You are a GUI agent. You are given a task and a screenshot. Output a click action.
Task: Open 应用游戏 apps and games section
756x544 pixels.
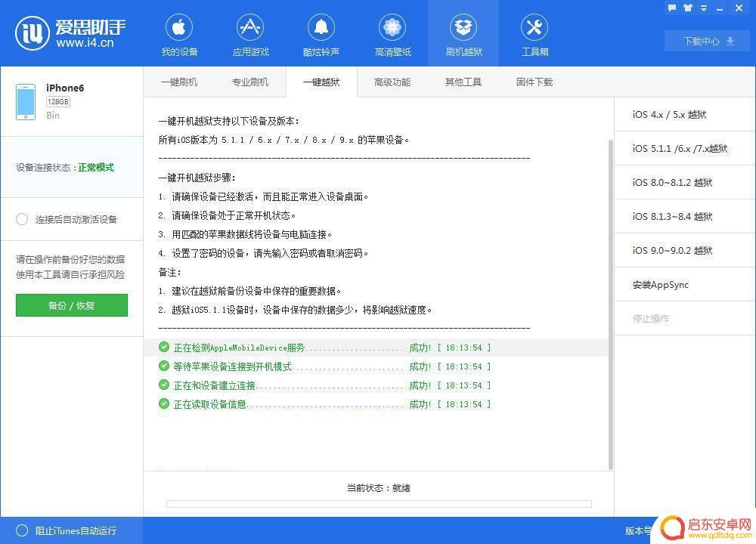250,35
